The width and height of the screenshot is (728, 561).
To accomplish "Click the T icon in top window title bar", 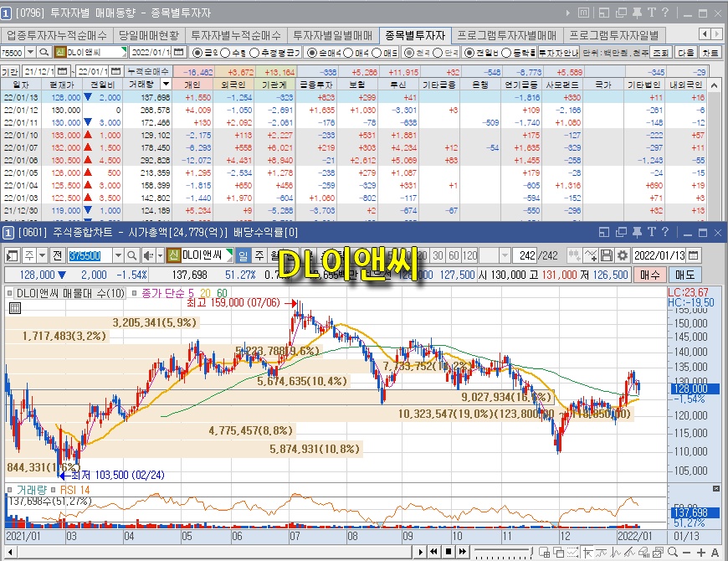I will (x=651, y=13).
